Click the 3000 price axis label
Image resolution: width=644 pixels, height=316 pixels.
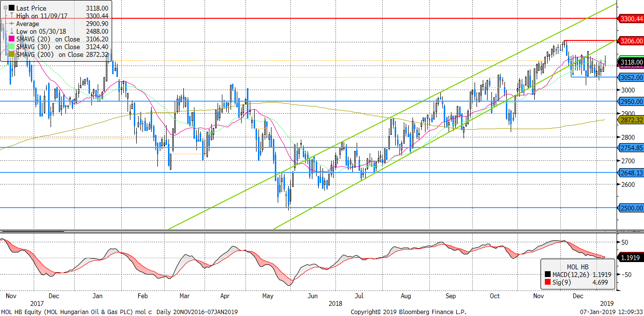coord(628,90)
